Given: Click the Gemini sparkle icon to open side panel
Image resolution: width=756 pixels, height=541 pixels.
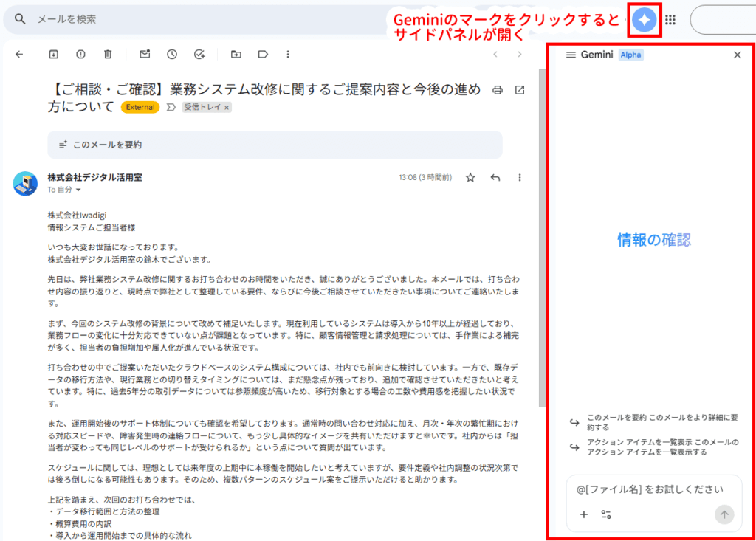Looking at the screenshot, I should [644, 19].
